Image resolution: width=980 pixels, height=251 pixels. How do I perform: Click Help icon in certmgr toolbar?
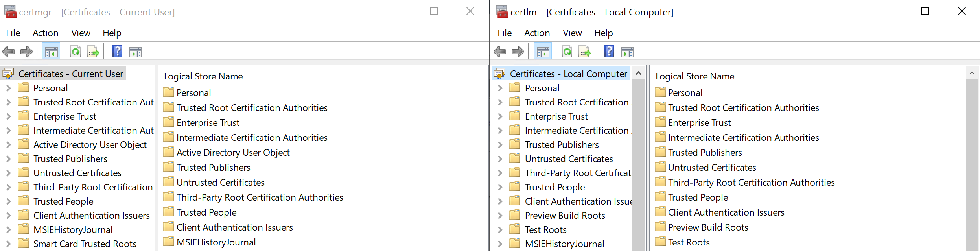point(117,52)
